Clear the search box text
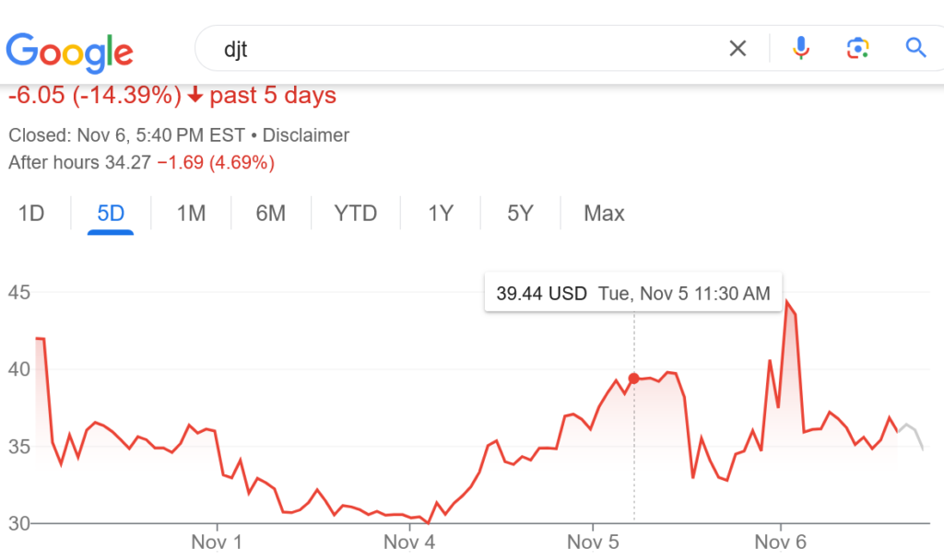Viewport: 944px width, 560px height. point(737,49)
